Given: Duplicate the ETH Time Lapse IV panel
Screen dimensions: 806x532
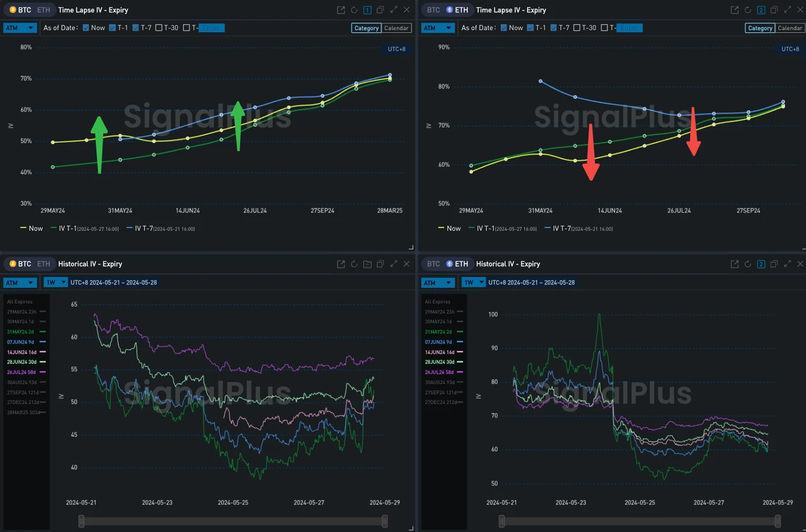Looking at the screenshot, I should pos(774,10).
